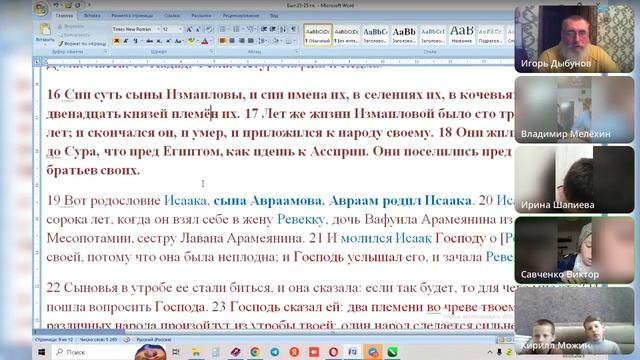Screen dimensions: 640x360
Task: Click Число слов word count in the status bar
Action: coord(98,340)
